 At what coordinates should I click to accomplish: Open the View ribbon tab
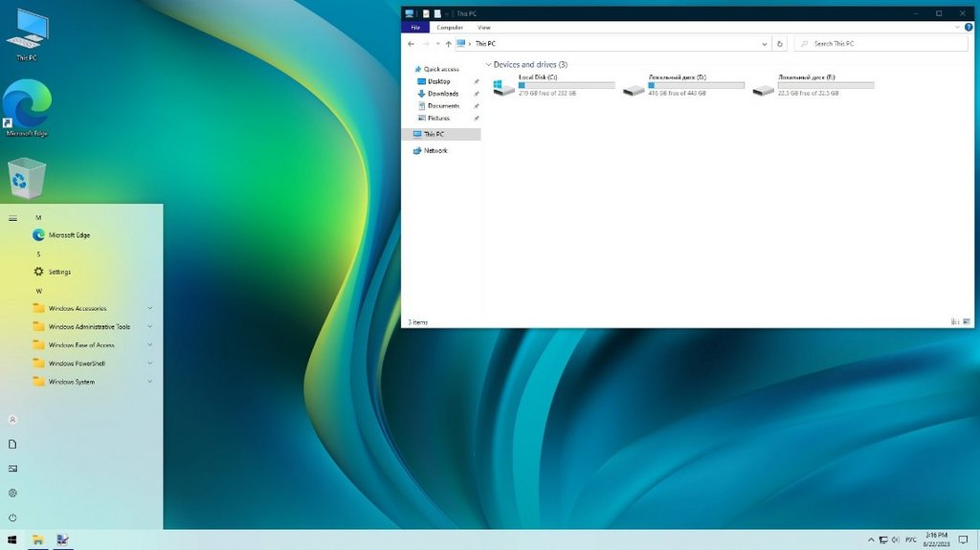(483, 28)
